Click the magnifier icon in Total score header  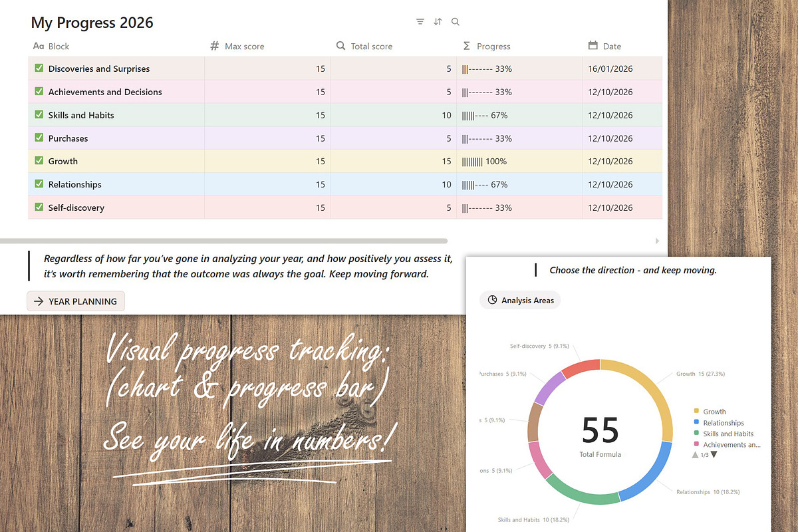[x=340, y=46]
